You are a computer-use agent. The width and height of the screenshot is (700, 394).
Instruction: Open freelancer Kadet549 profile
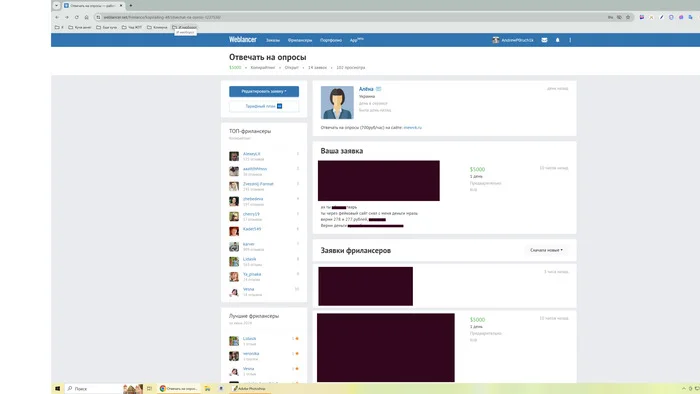252,229
